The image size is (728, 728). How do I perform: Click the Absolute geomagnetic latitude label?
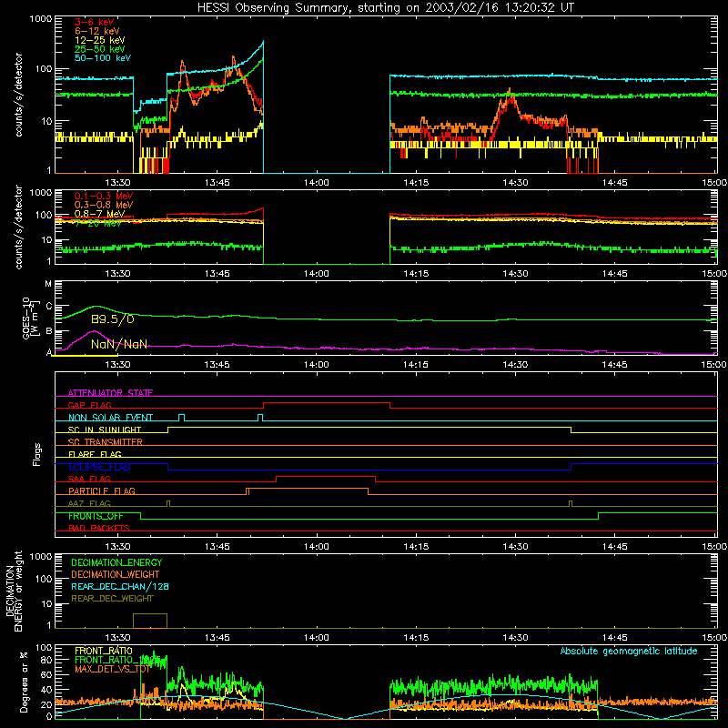pyautogui.click(x=629, y=651)
